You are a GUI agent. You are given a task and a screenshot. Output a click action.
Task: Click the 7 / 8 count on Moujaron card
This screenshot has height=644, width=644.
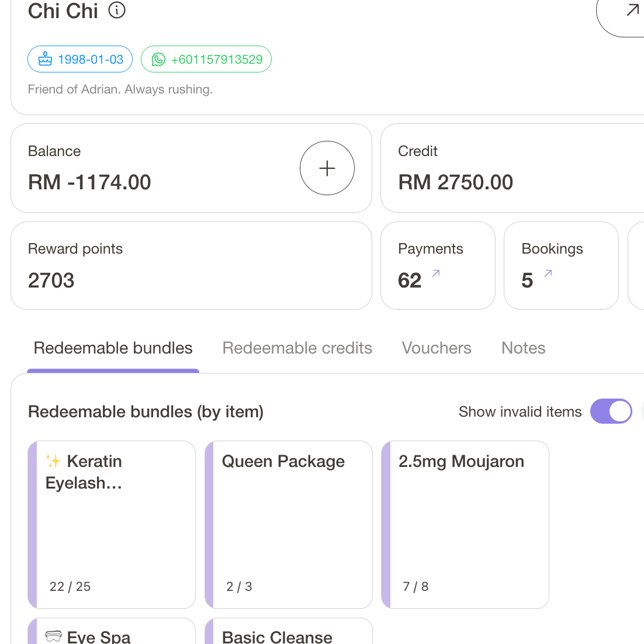tap(416, 587)
